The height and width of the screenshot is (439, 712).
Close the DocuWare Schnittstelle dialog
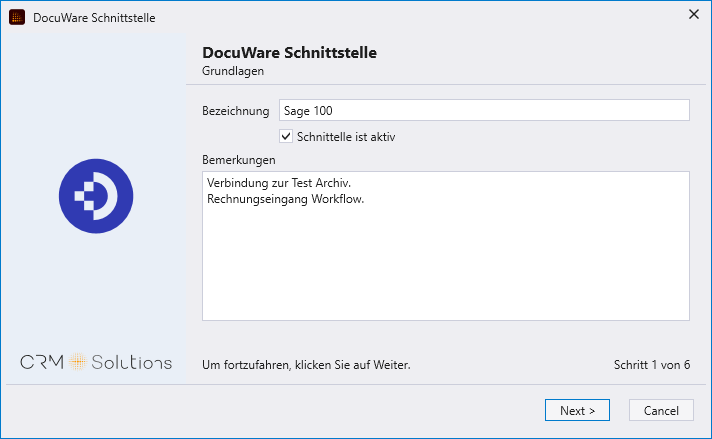tap(693, 15)
